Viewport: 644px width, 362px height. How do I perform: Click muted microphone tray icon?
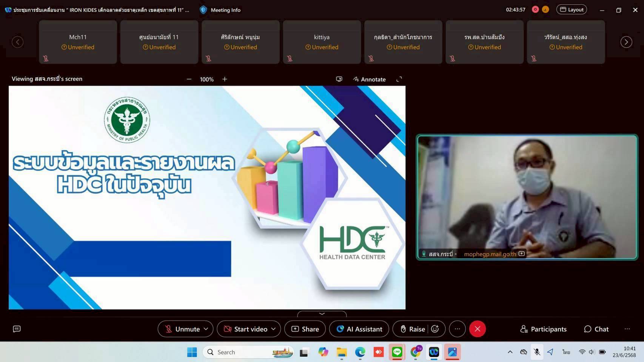(x=537, y=352)
